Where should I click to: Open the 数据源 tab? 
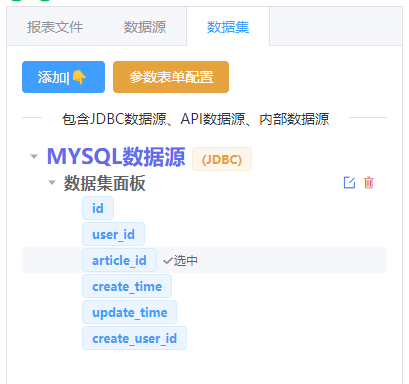pos(145,27)
